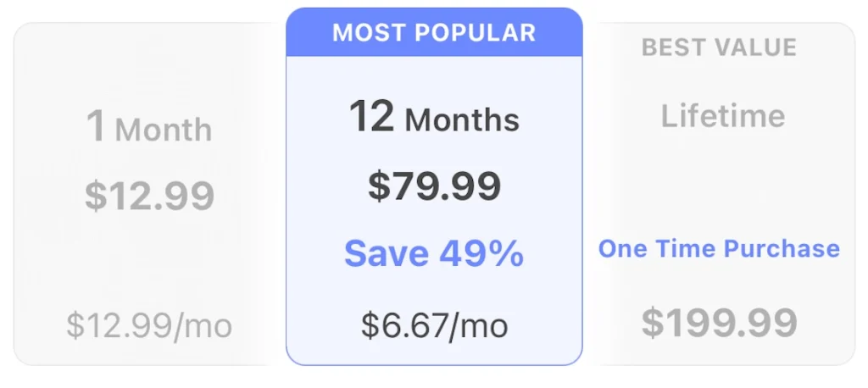Click the large number 12 in the middle card
This screenshot has width=868, height=388.
tap(372, 116)
